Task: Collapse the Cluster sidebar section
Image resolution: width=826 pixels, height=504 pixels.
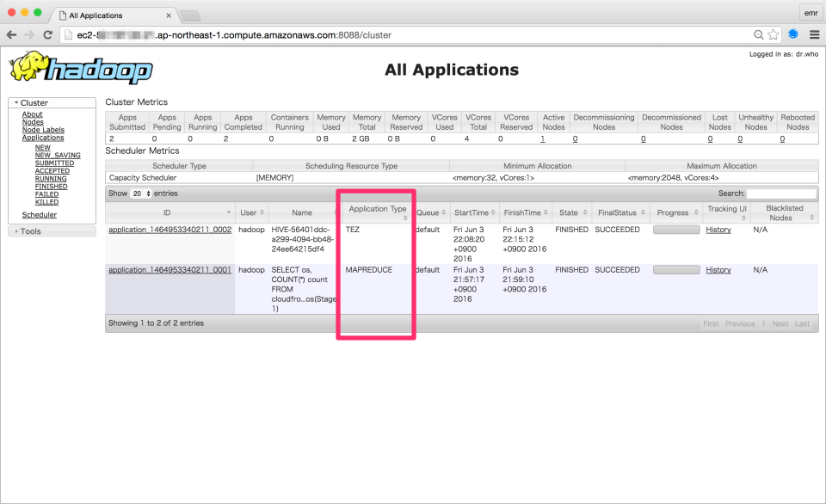Action: pos(16,103)
